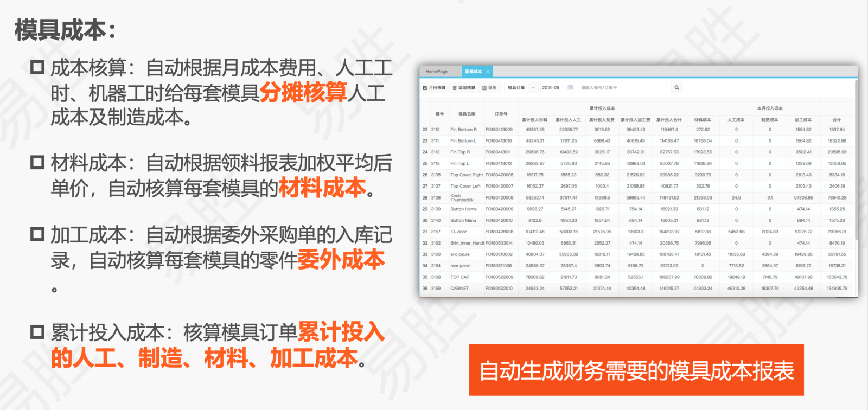The image size is (868, 410).
Task: Click order number FO180413009
Action: [x=499, y=130]
